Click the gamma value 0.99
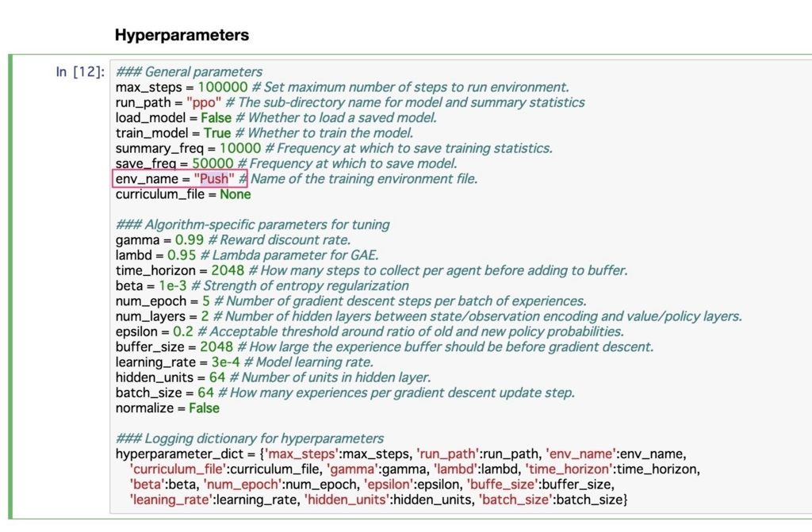Screen dimensions: 812x532 (189, 240)
